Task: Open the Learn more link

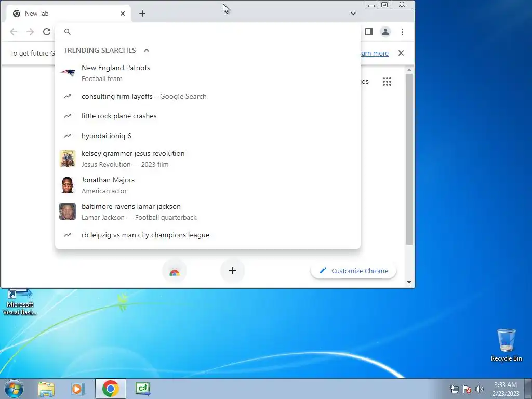Action: 374,54
